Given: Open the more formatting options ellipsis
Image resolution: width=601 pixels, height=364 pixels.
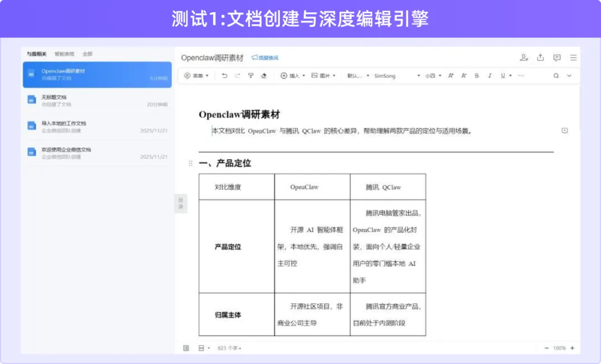Looking at the screenshot, I should (521, 76).
